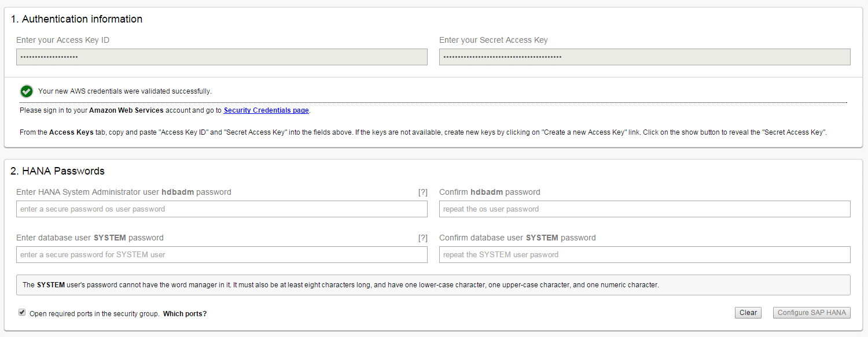The image size is (868, 337).
Task: Open help icon for SYSTEM user password
Action: click(x=422, y=238)
